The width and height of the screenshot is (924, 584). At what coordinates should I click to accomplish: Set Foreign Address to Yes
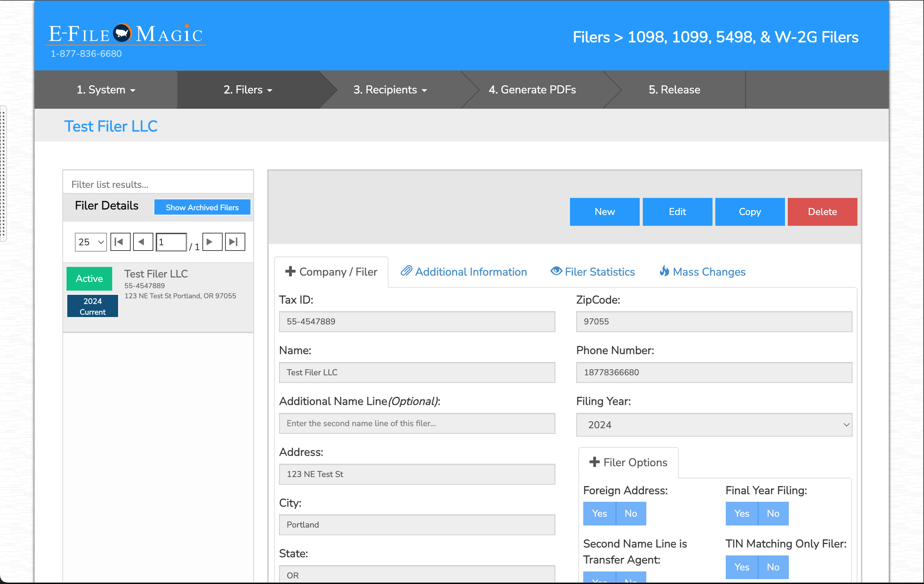click(599, 513)
